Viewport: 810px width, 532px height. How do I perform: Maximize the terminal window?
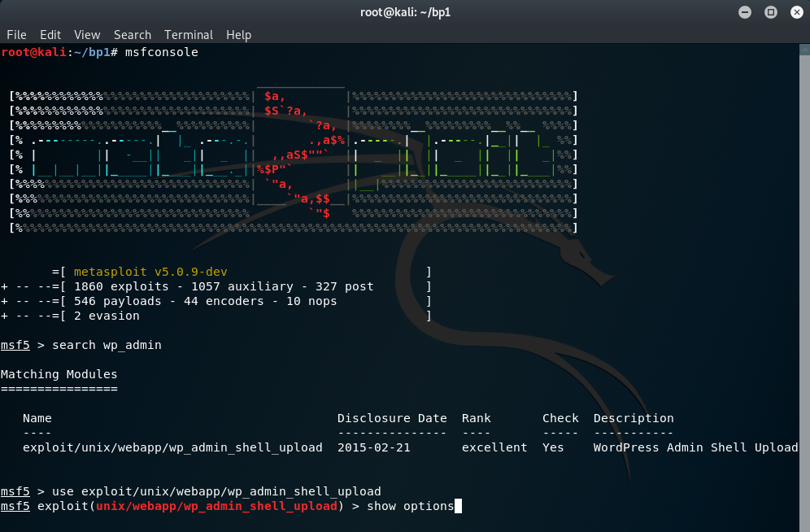[x=771, y=12]
